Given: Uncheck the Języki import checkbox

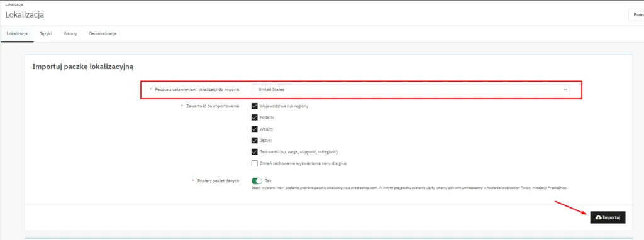Looking at the screenshot, I should pos(254,140).
